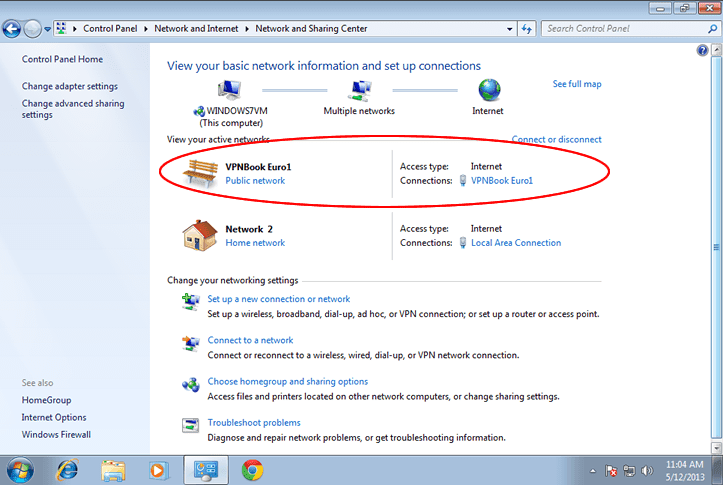Select Network and Internet breadcrumb
The height and width of the screenshot is (485, 723).
pos(196,29)
